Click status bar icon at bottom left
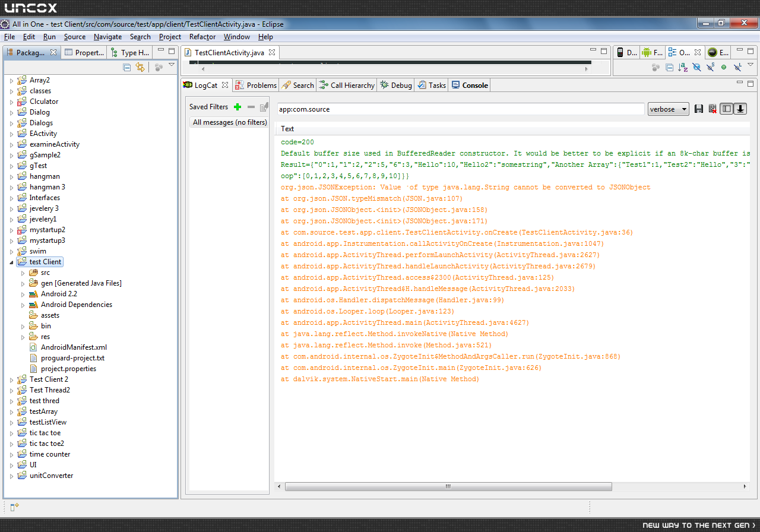Viewport: 760px width, 532px height. [15, 506]
